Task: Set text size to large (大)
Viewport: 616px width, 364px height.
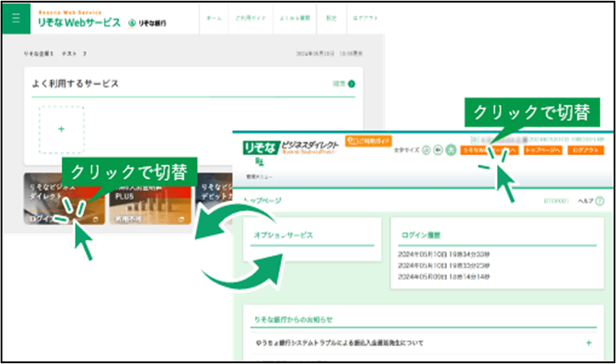Action: (451, 150)
